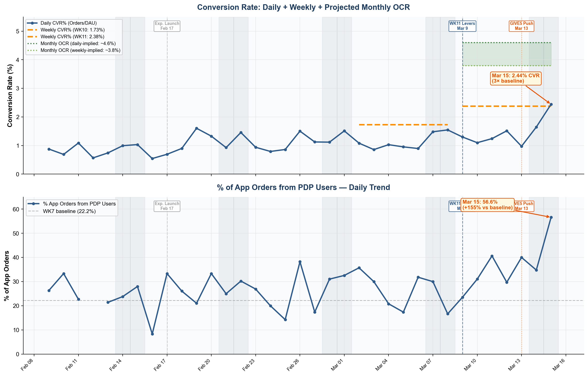Click the Exp. Launch Feb 17 label in top chart
588x376 pixels.
pyautogui.click(x=167, y=26)
